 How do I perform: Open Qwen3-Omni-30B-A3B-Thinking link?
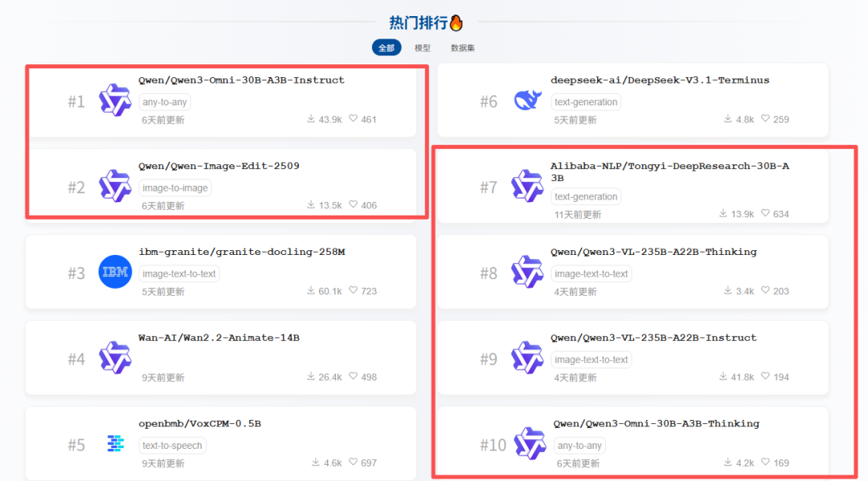656,424
